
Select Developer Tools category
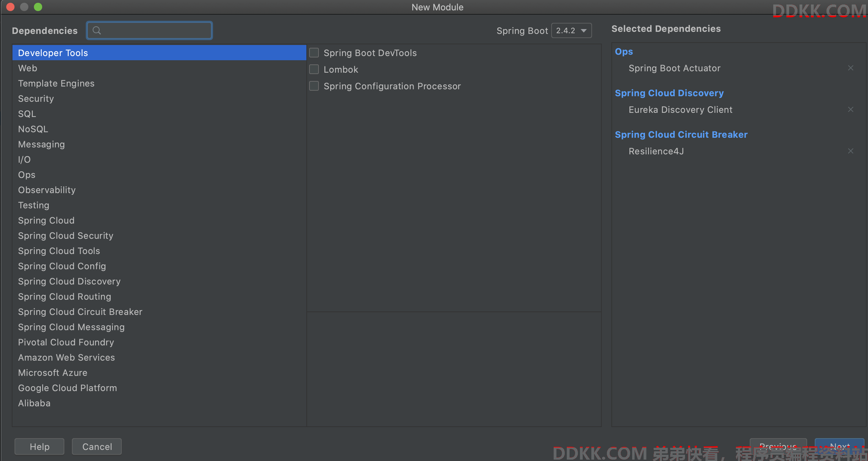coord(159,53)
